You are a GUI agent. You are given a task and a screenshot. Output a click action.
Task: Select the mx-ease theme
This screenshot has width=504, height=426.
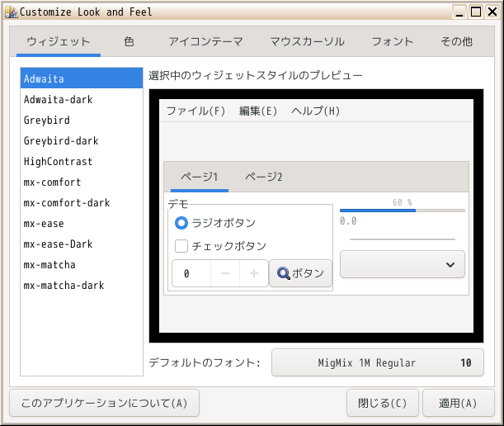click(82, 223)
